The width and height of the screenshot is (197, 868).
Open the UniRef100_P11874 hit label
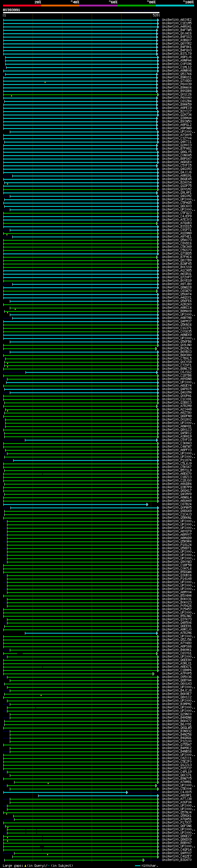point(176,460)
